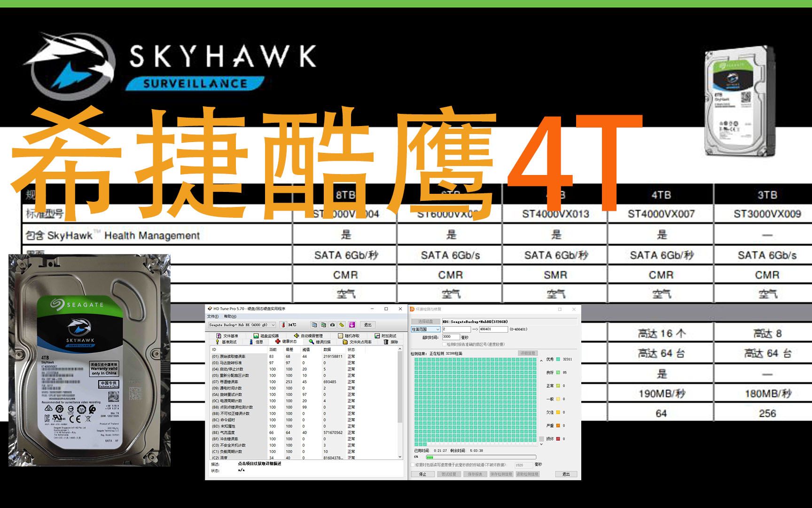Viewport: 812px width, 508px height.
Task: Click the red cross 健康状态 health icon
Action: pos(277,342)
